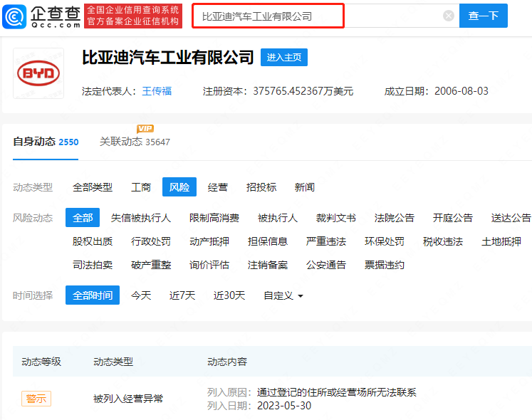
Task: Filter by 法院公告
Action: coord(395,217)
